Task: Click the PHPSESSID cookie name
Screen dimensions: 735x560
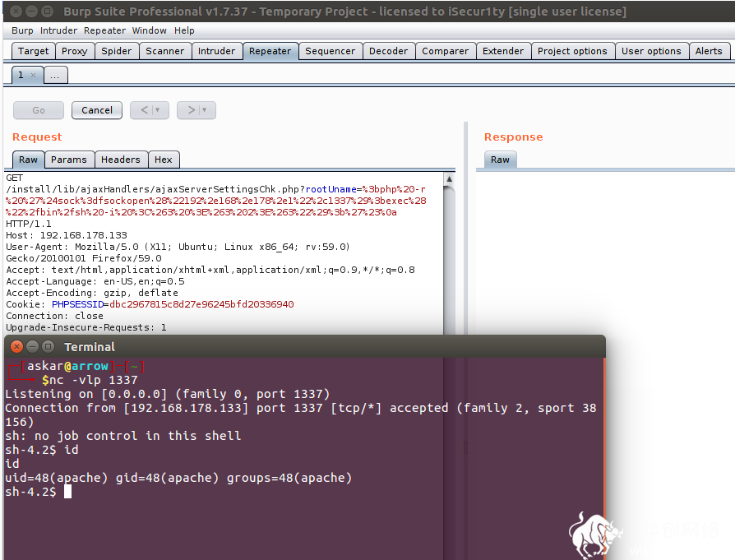Action: pos(77,304)
